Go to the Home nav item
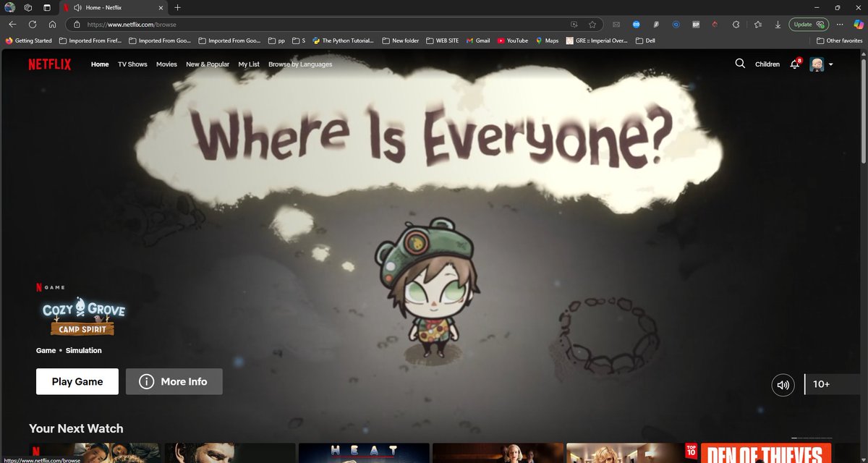The height and width of the screenshot is (463, 868). (100, 64)
